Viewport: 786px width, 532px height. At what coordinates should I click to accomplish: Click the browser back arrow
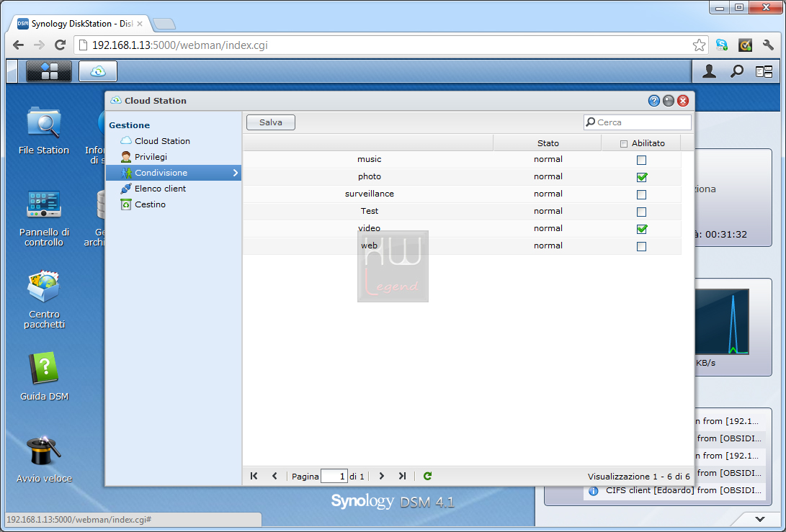click(19, 45)
